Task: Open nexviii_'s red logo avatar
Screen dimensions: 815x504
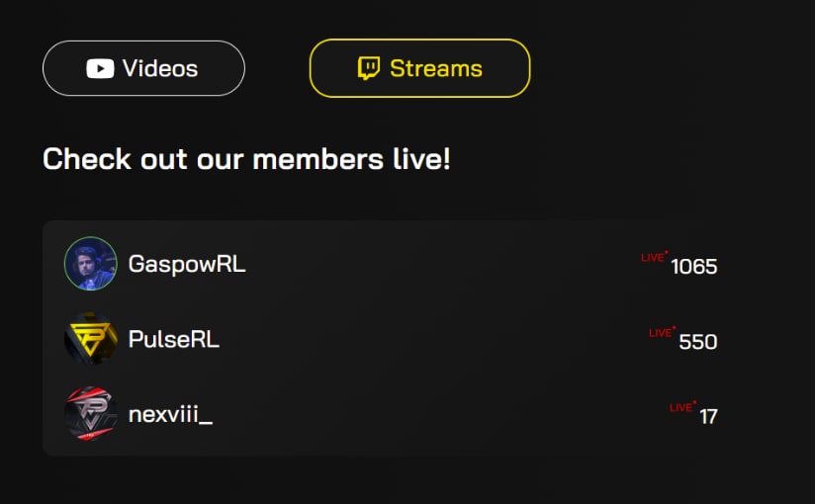Action: [x=90, y=414]
